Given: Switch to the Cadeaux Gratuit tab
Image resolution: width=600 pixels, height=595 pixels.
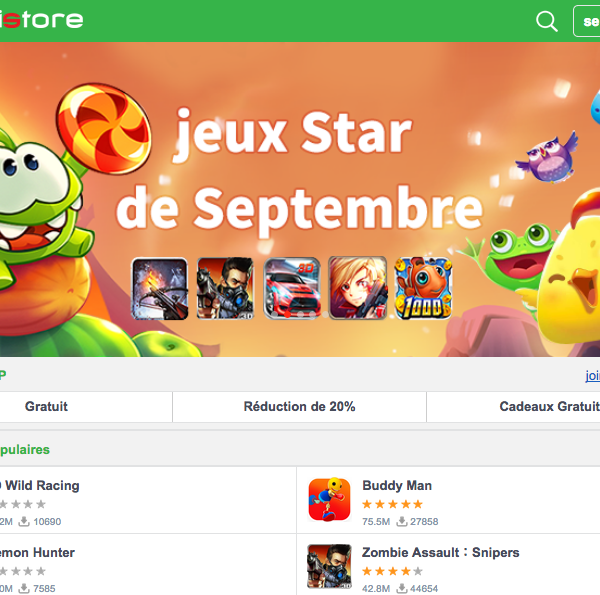Looking at the screenshot, I should [513, 407].
